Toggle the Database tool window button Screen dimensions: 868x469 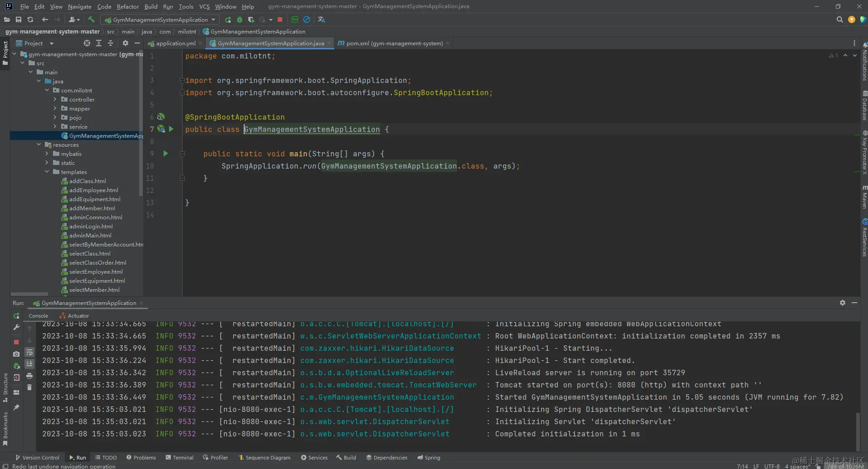tap(864, 106)
